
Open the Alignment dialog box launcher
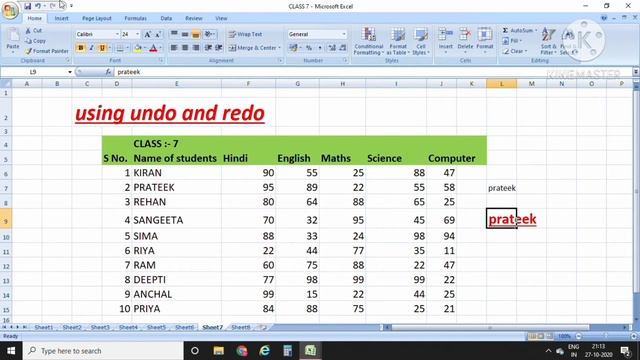pos(280,60)
